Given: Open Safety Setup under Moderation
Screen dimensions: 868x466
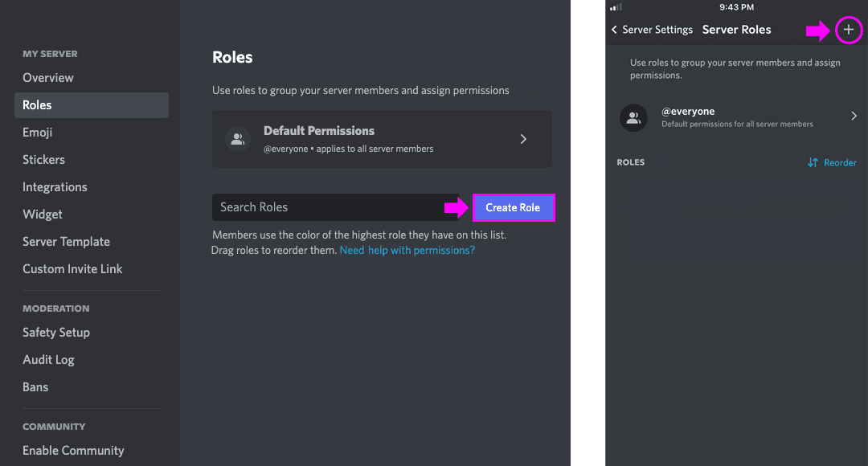Looking at the screenshot, I should pyautogui.click(x=56, y=333).
